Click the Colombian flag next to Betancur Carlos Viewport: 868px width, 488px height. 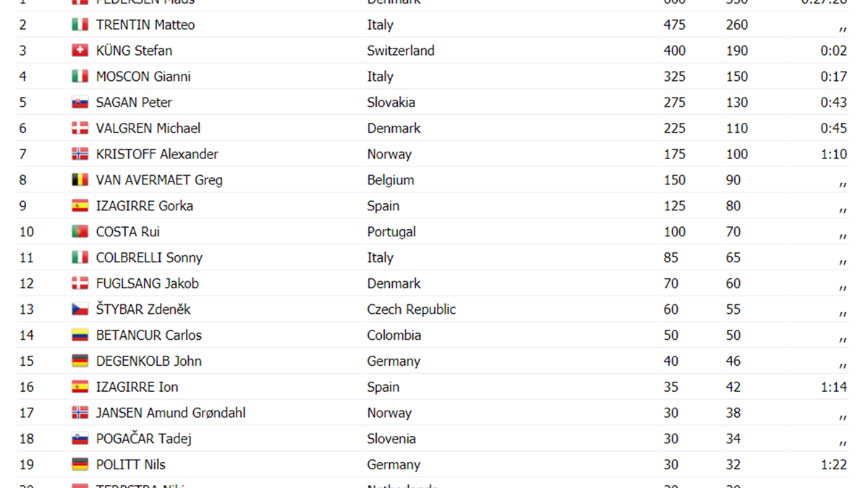click(x=80, y=335)
